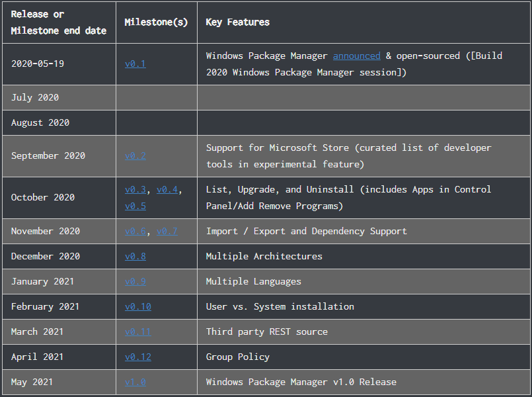The height and width of the screenshot is (397, 532).
Task: Open the v0.1 milestone link
Action: click(135, 64)
